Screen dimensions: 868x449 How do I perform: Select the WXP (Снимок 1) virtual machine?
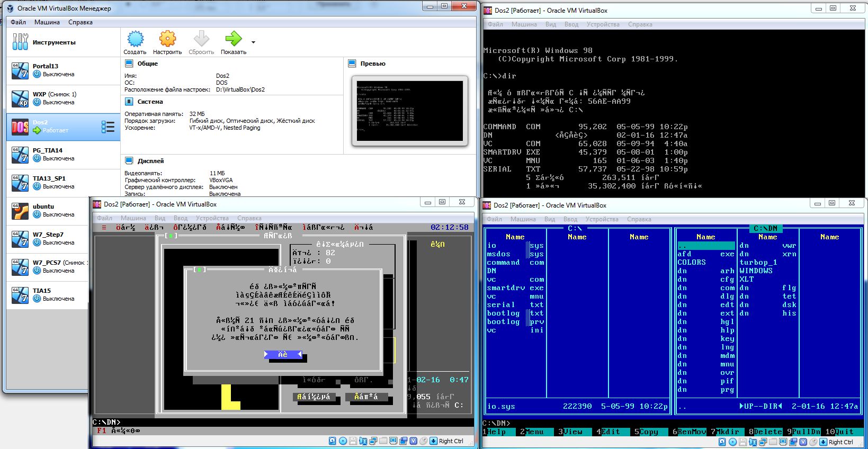click(64, 98)
